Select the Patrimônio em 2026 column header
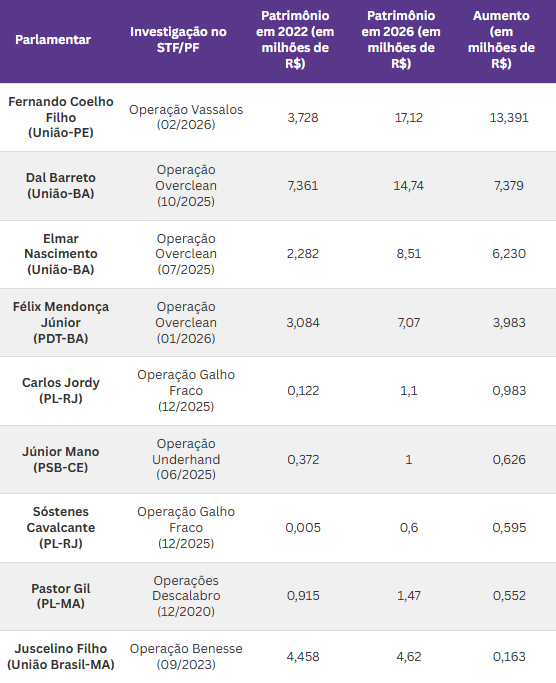This screenshot has width=556, height=683. (401, 40)
